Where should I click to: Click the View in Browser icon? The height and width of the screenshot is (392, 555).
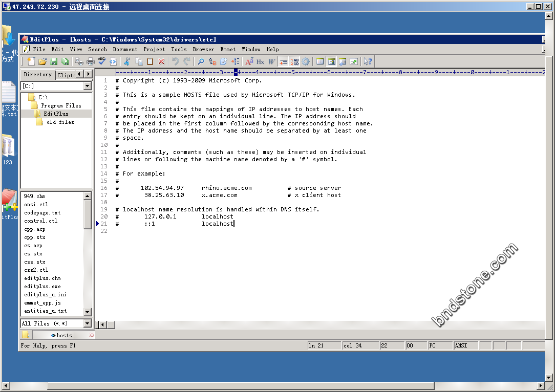click(x=113, y=61)
